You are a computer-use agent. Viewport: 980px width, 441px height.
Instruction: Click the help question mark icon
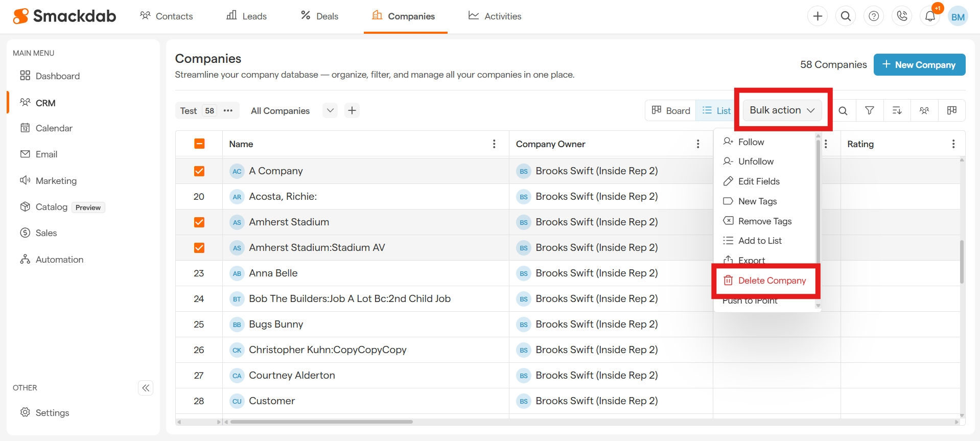[x=874, y=16]
